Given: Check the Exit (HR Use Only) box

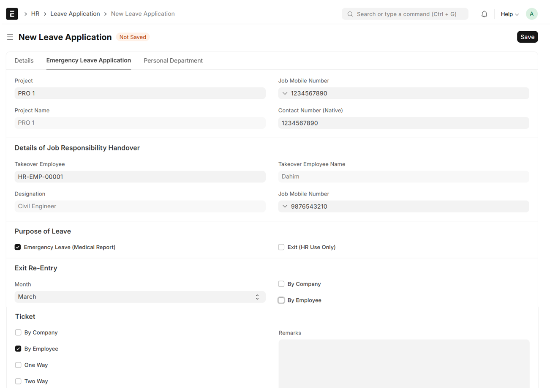Looking at the screenshot, I should coord(281,247).
